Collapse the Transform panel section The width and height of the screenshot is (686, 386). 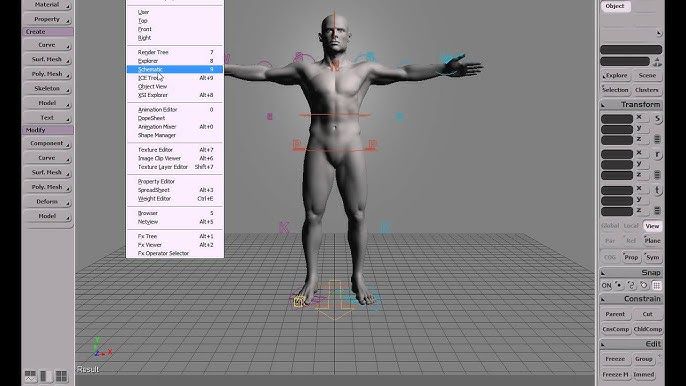click(x=603, y=105)
